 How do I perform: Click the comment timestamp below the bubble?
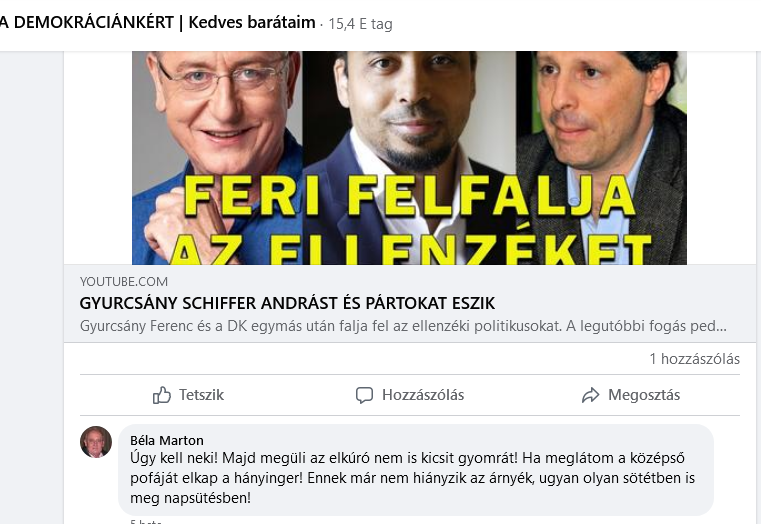145,522
